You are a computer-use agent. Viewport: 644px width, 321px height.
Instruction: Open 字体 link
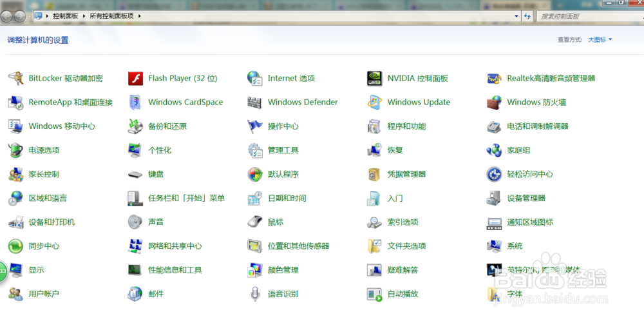[x=515, y=294]
